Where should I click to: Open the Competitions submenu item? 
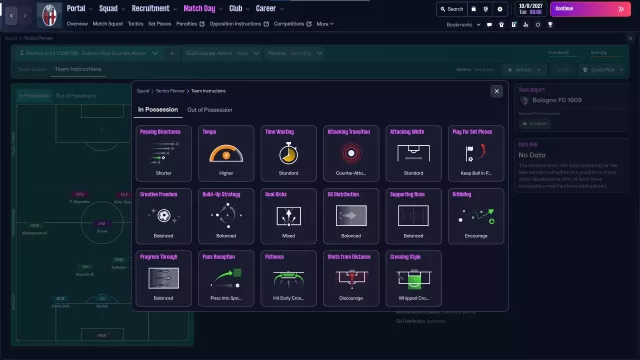point(293,24)
